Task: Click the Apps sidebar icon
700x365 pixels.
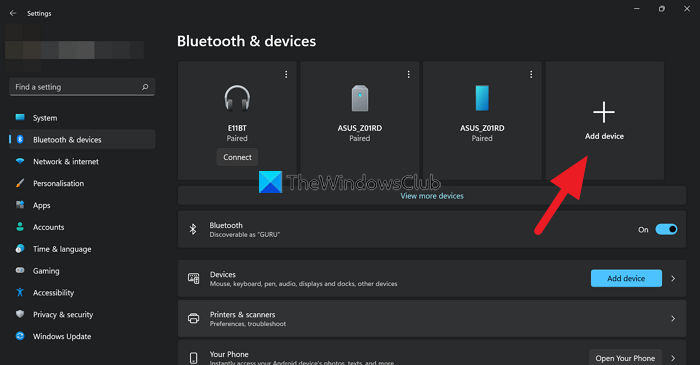Action: click(20, 205)
